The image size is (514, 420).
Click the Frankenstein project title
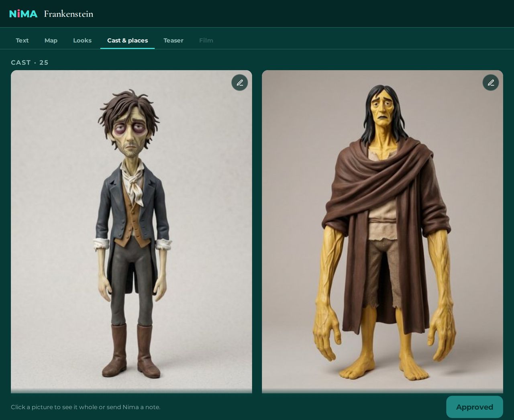click(68, 14)
